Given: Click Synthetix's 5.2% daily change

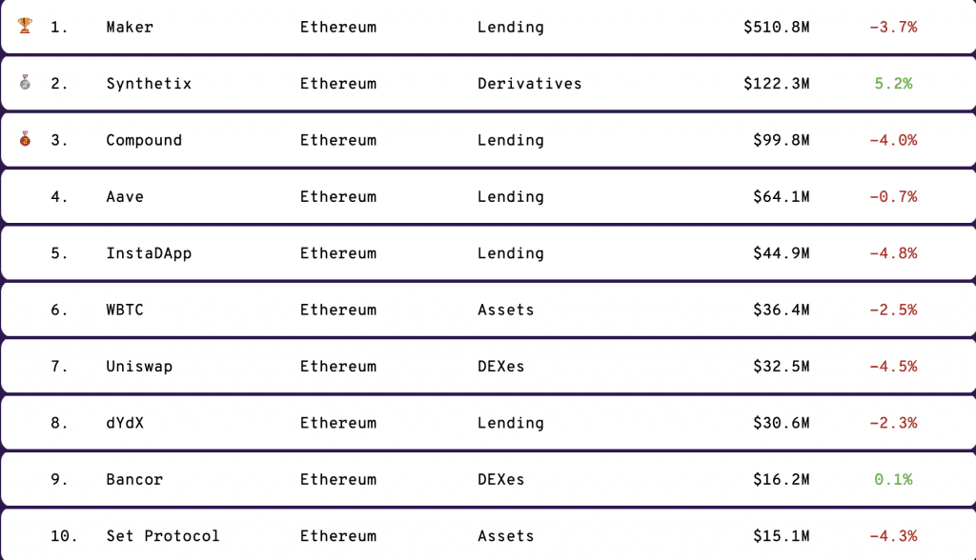Looking at the screenshot, I should pyautogui.click(x=893, y=84).
